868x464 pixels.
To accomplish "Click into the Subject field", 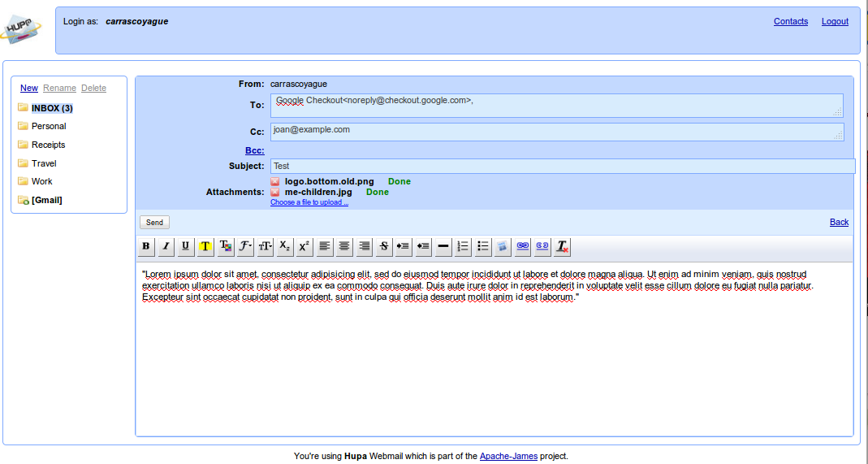I will (x=562, y=166).
